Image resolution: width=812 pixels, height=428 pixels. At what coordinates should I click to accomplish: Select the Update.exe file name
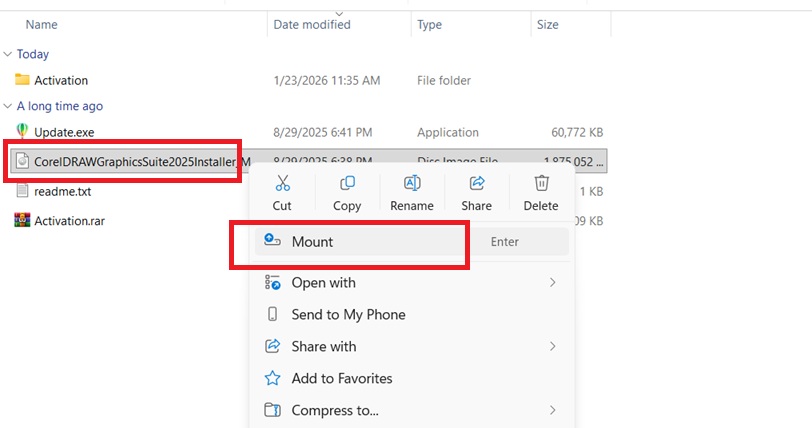pos(64,132)
